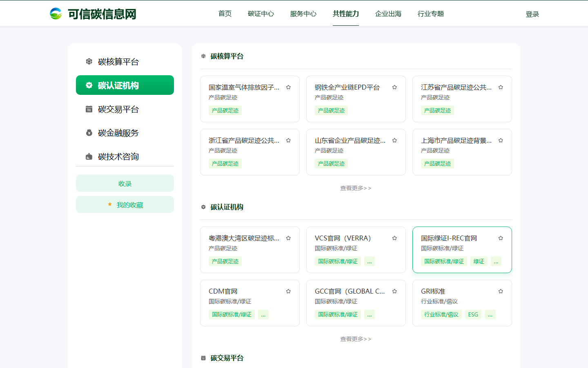Screen dimensions: 588x368
Task: Open 我的收藏 in sidebar
Action: click(125, 204)
